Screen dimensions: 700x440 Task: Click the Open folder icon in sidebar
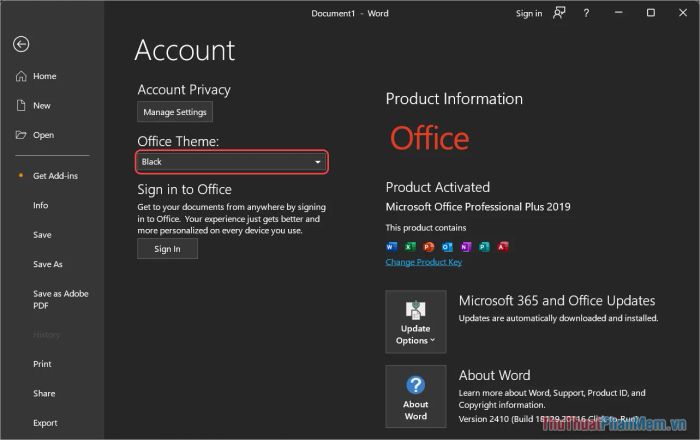tap(21, 135)
